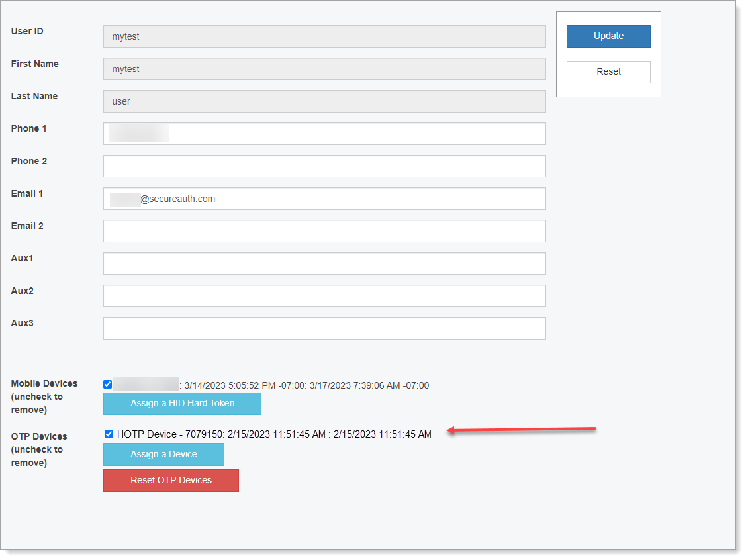Click into the Aux1 input box

pyautogui.click(x=324, y=263)
